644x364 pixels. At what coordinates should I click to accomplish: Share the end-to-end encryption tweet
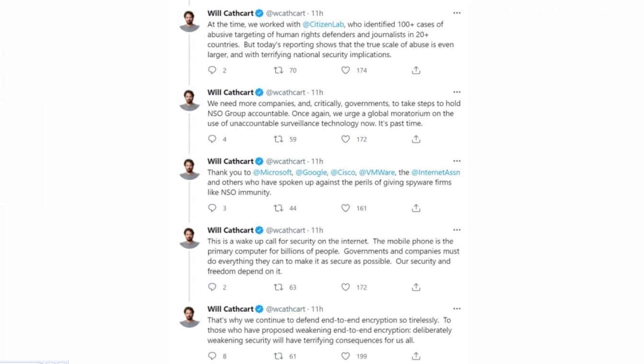[x=416, y=356]
